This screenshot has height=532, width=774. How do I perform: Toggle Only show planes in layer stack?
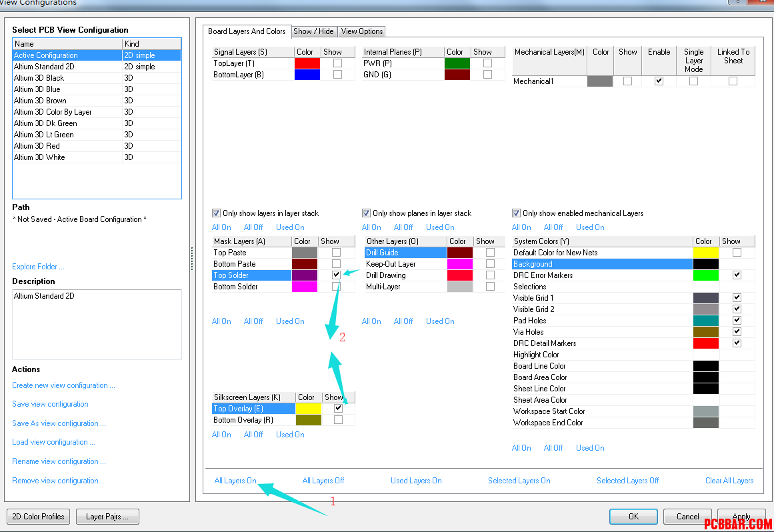[366, 213]
